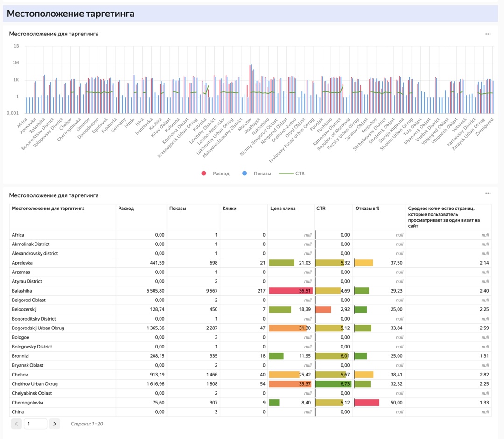Click the page number input field
The height and width of the screenshot is (439, 504).
pyautogui.click(x=35, y=424)
